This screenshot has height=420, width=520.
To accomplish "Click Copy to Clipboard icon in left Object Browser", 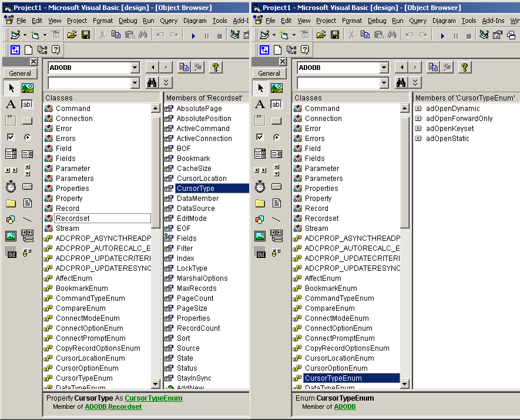I will tap(184, 68).
